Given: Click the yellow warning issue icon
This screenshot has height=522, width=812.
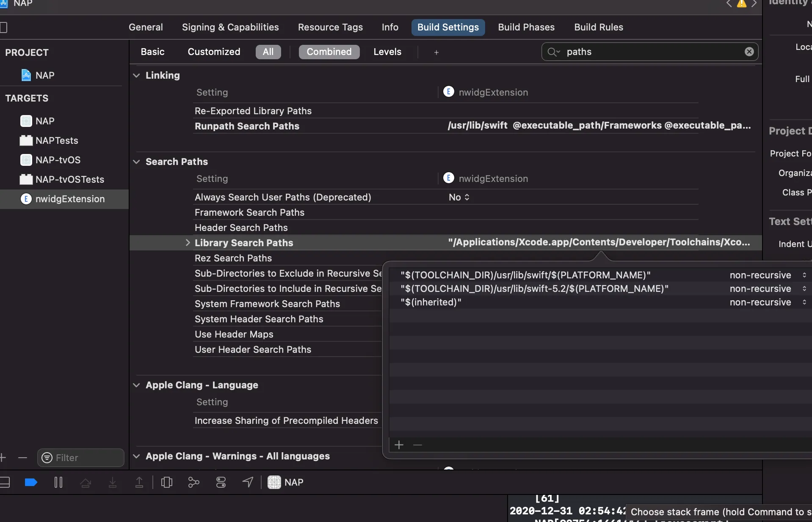Looking at the screenshot, I should (x=742, y=4).
